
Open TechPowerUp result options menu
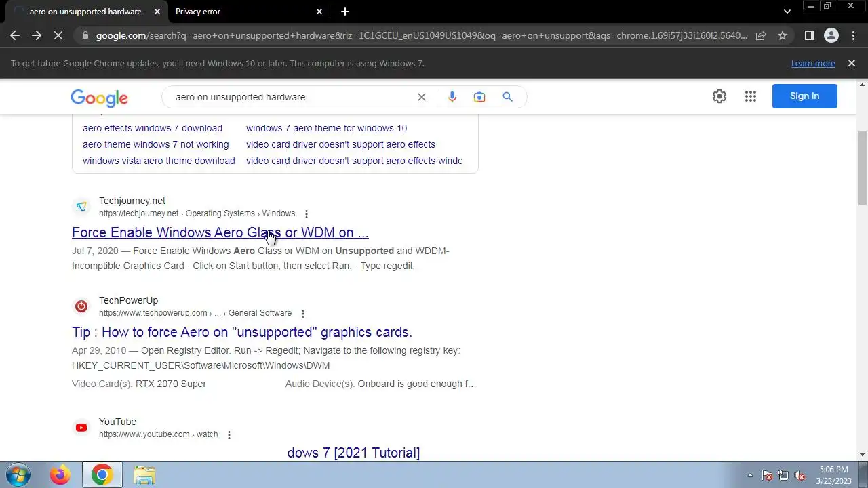pos(303,314)
